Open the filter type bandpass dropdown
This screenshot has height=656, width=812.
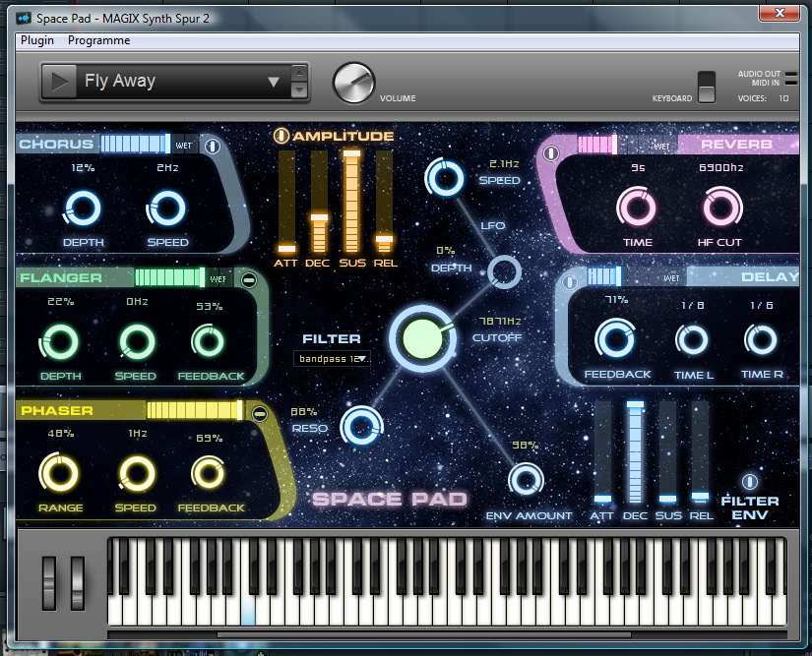pyautogui.click(x=333, y=359)
